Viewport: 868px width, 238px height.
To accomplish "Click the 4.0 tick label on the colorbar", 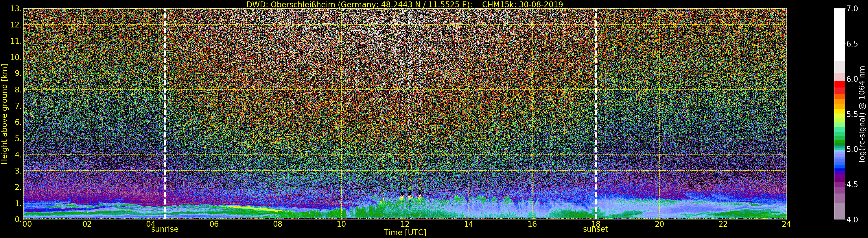I will click(x=852, y=220).
